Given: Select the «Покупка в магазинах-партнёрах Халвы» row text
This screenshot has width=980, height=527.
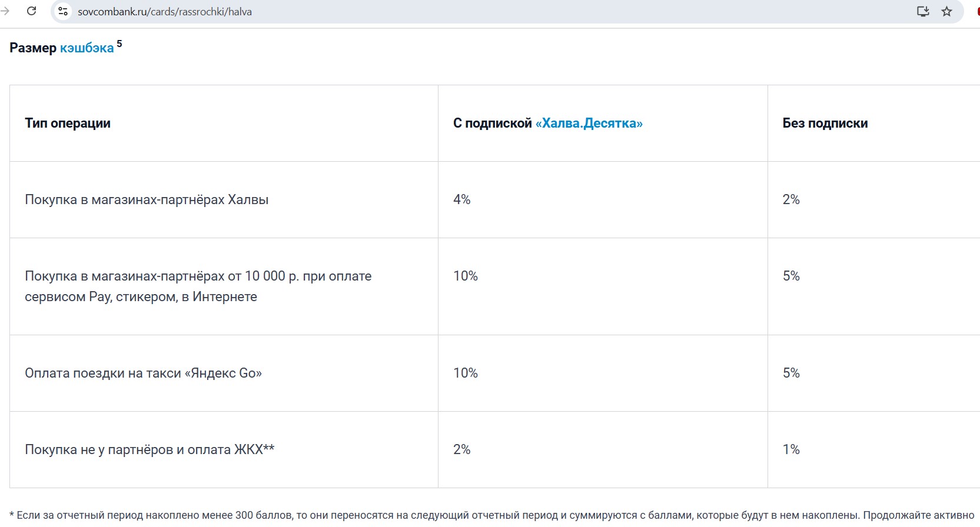Looking at the screenshot, I should tap(147, 200).
